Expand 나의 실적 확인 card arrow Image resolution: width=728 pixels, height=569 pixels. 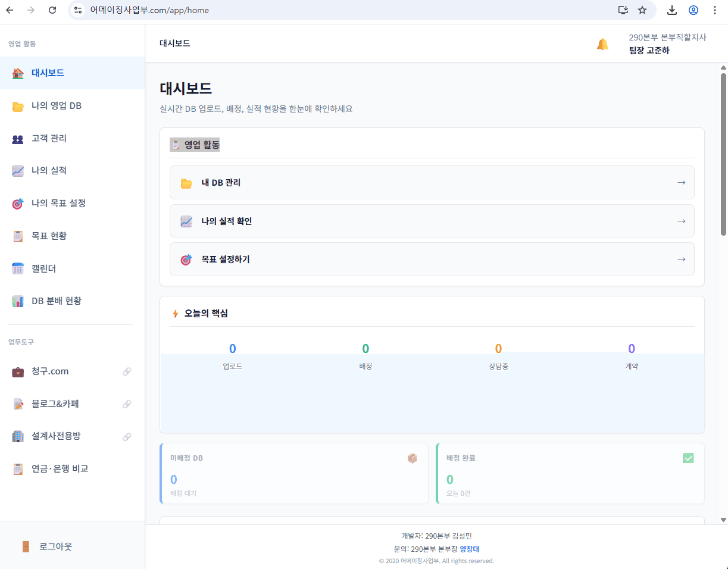pos(680,220)
